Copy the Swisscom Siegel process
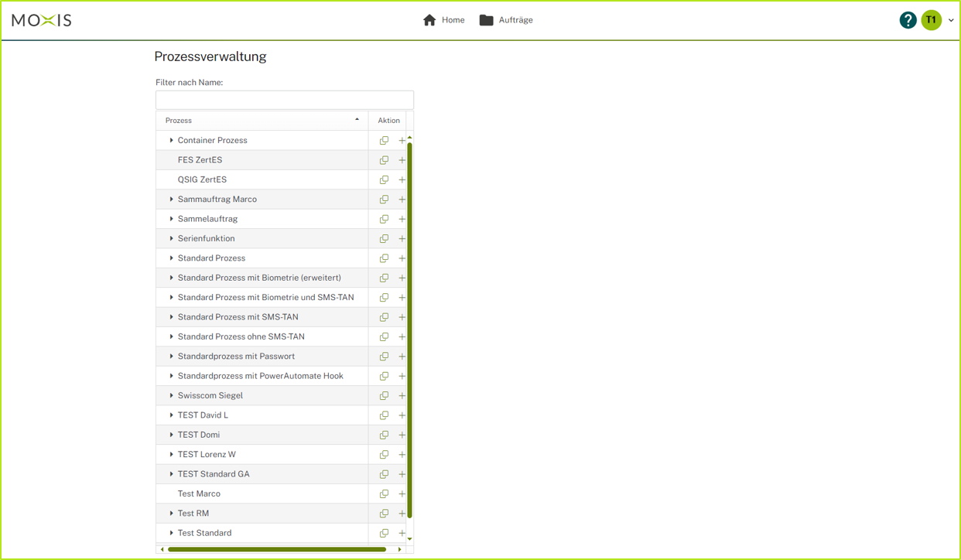Screen dimensions: 961x560 click(x=384, y=395)
